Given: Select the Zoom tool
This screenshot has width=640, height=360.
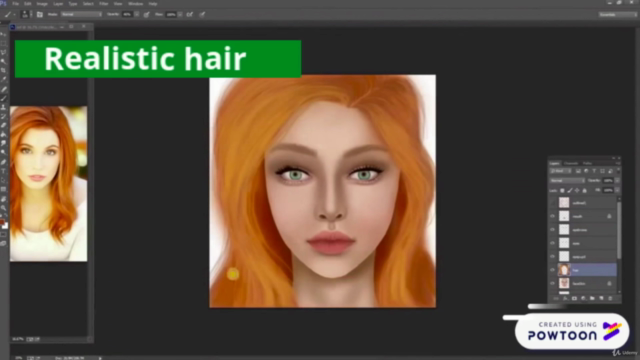Looking at the screenshot, I should [4, 208].
